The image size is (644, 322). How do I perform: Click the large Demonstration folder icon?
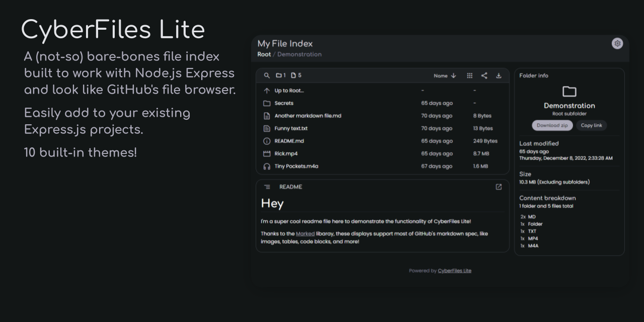click(569, 91)
